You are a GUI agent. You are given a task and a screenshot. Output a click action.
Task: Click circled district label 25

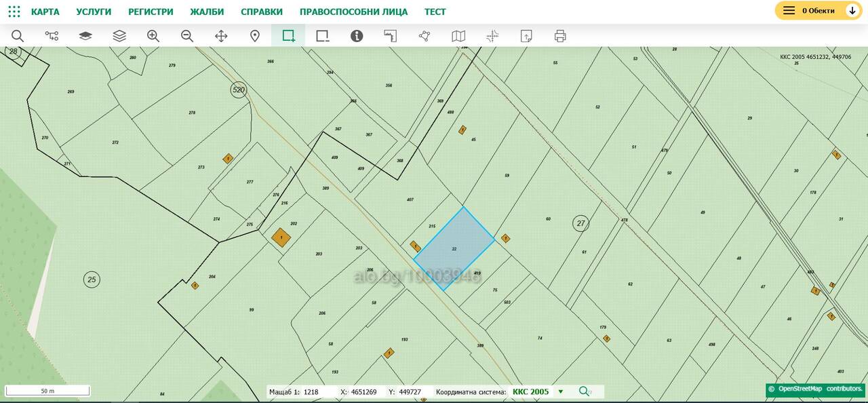click(92, 279)
